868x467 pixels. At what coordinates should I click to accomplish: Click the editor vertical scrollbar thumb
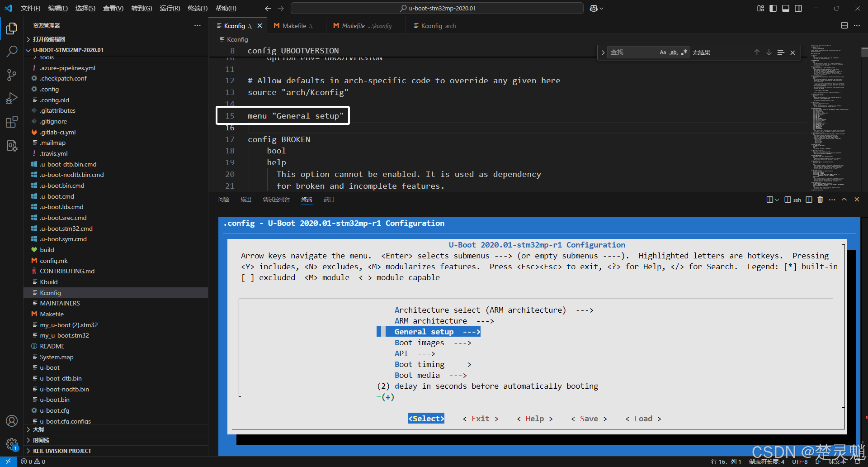[864, 52]
